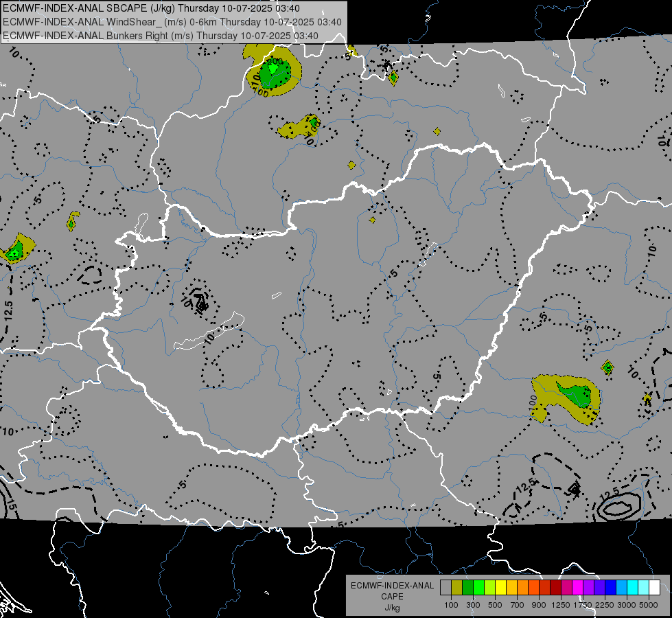This screenshot has height=618, width=672.
Task: Click the 1250 legend scale value
Action: click(561, 605)
